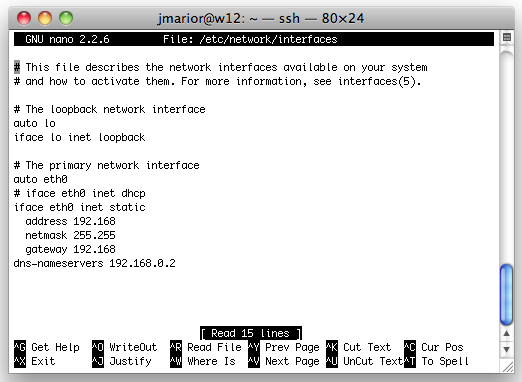Click the comment '# The primary network interface'
Image resolution: width=522 pixels, height=382 pixels.
107,165
